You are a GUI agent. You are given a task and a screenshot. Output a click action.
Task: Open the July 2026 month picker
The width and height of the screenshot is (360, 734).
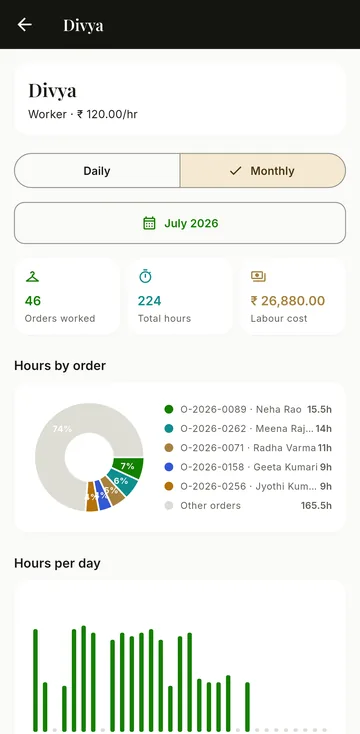click(x=180, y=223)
